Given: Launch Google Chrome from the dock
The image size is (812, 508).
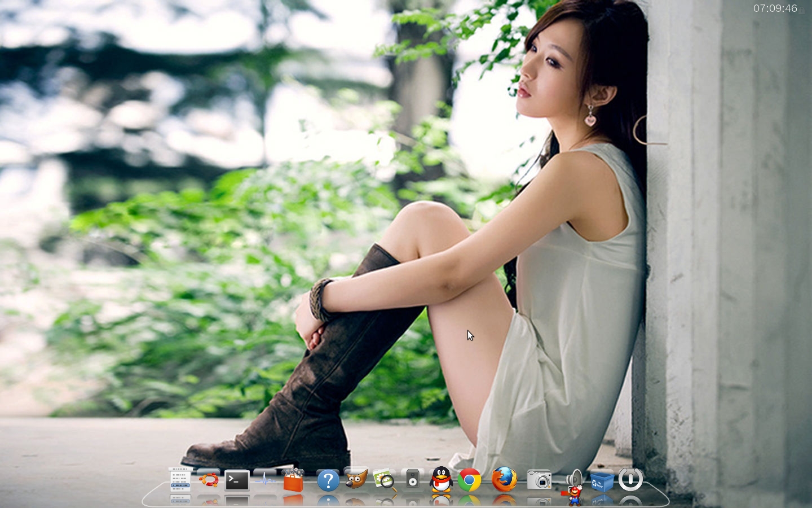Looking at the screenshot, I should tap(469, 480).
